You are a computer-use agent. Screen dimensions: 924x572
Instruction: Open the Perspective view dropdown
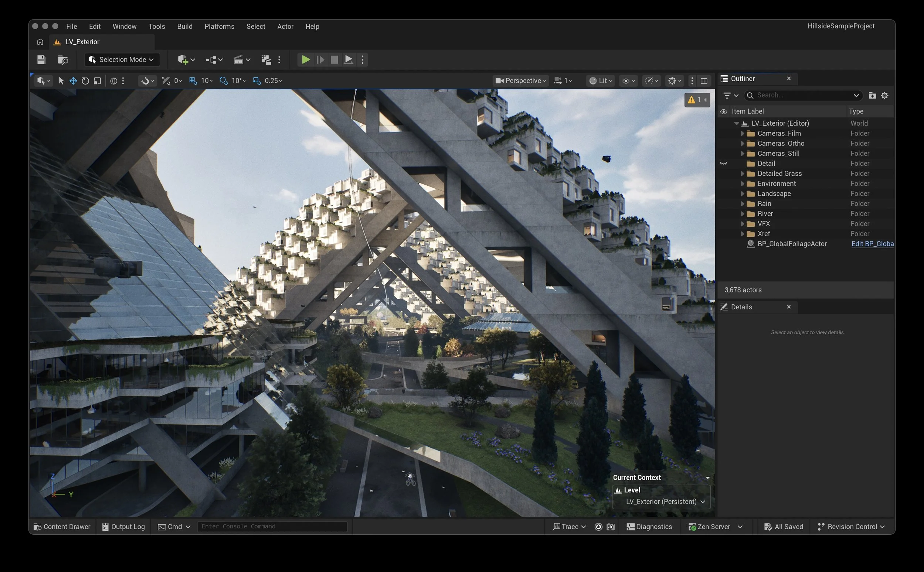[521, 81]
